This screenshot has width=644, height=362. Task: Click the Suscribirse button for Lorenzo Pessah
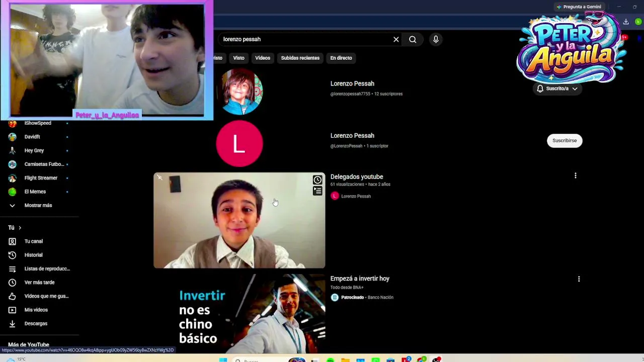pyautogui.click(x=565, y=141)
